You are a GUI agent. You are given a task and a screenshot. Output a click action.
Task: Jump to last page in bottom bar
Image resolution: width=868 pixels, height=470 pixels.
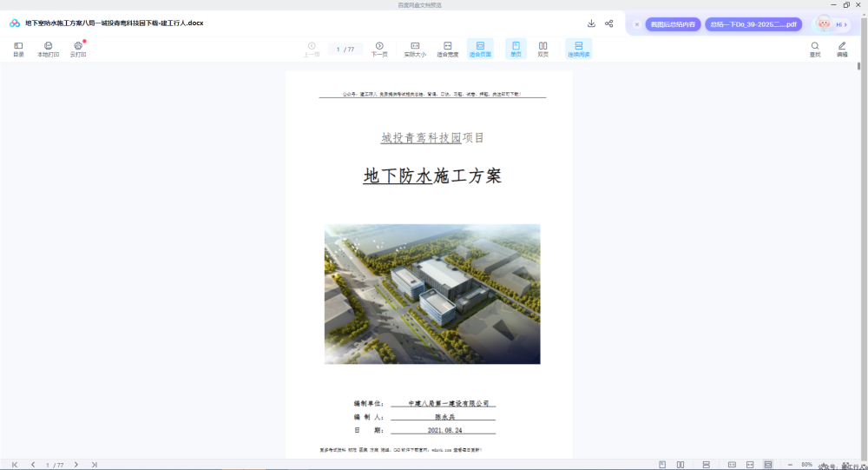coord(94,465)
